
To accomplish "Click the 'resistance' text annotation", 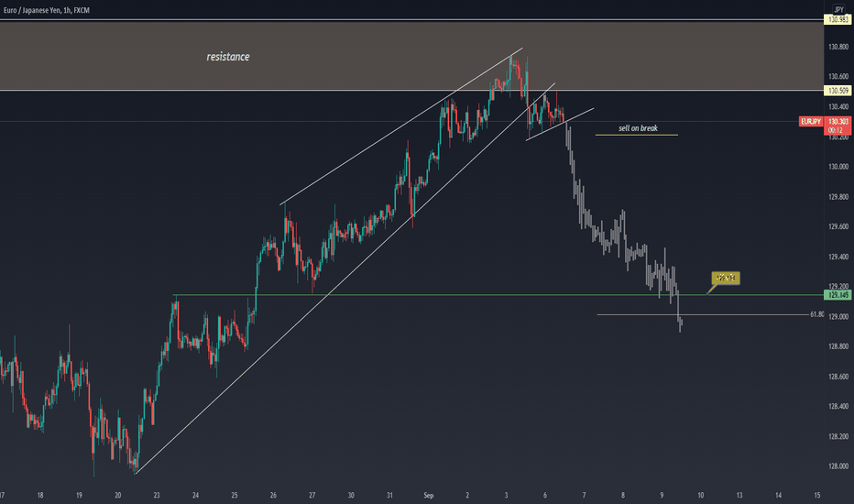I will 228,57.
